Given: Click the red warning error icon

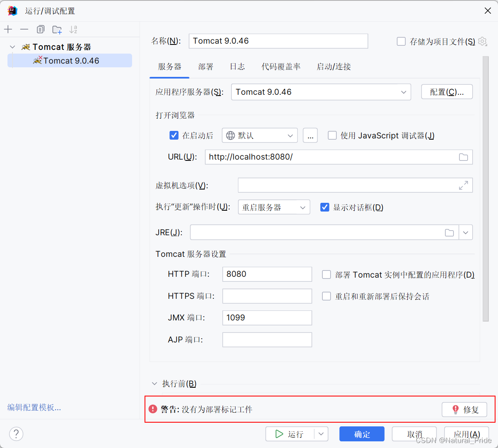Looking at the screenshot, I should [153, 409].
